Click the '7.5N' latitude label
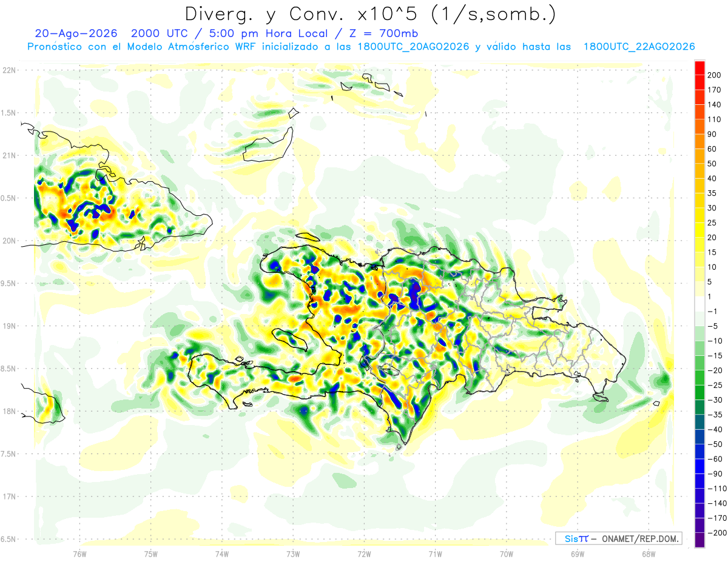728x562 pixels. [8, 453]
